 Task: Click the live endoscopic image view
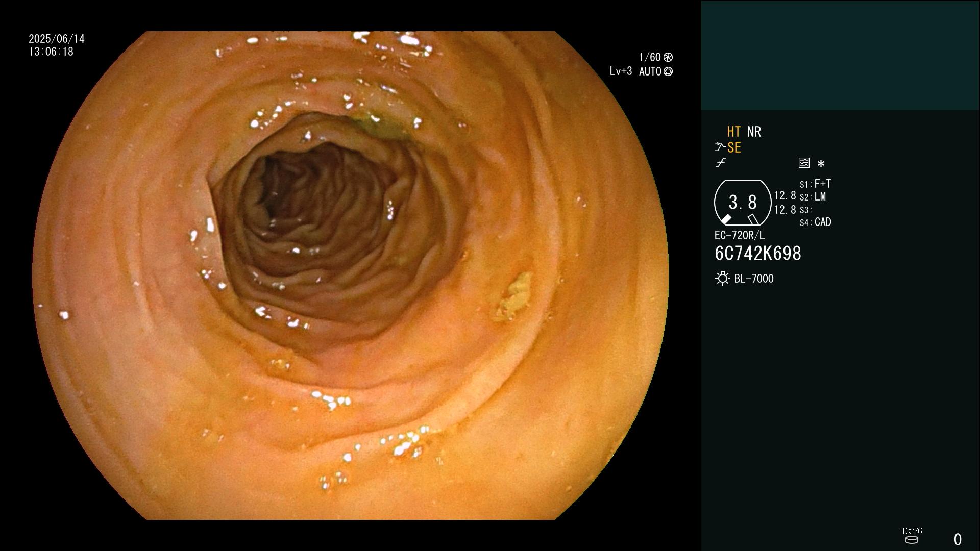pyautogui.click(x=350, y=275)
